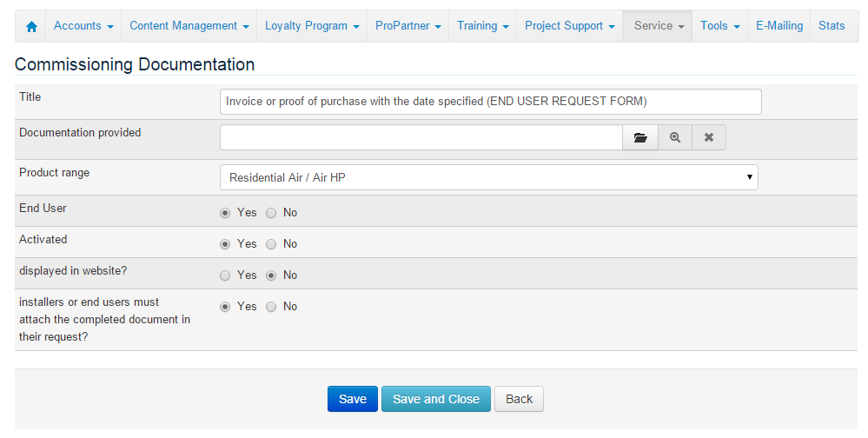Go to the Stats tab

coord(832,26)
